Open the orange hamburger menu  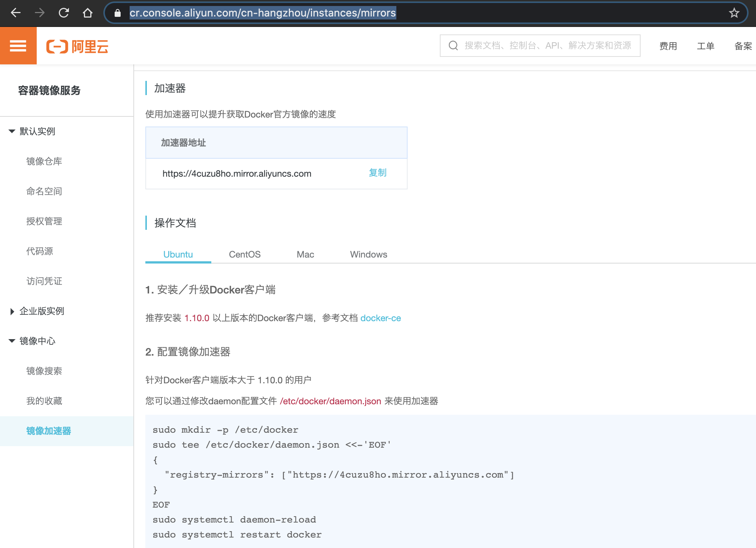coord(18,46)
